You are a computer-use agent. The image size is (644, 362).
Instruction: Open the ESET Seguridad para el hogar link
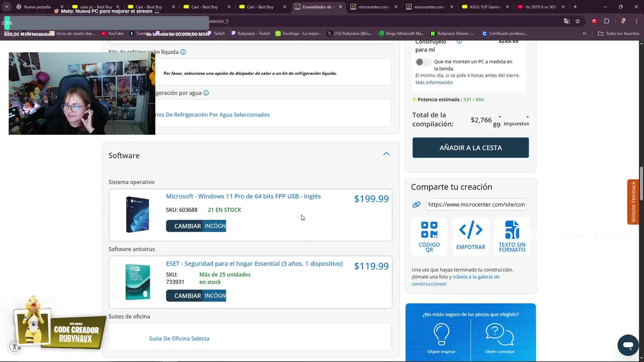(254, 263)
